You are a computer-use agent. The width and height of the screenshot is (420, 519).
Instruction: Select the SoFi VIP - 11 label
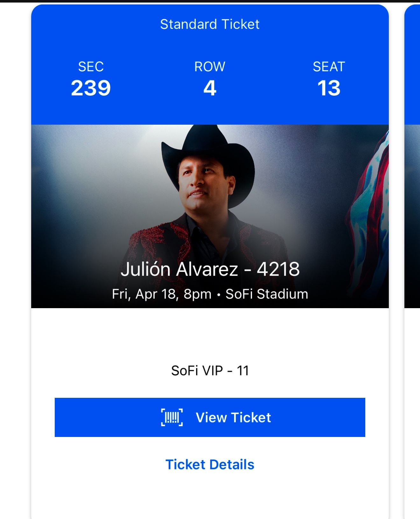pyautogui.click(x=210, y=370)
